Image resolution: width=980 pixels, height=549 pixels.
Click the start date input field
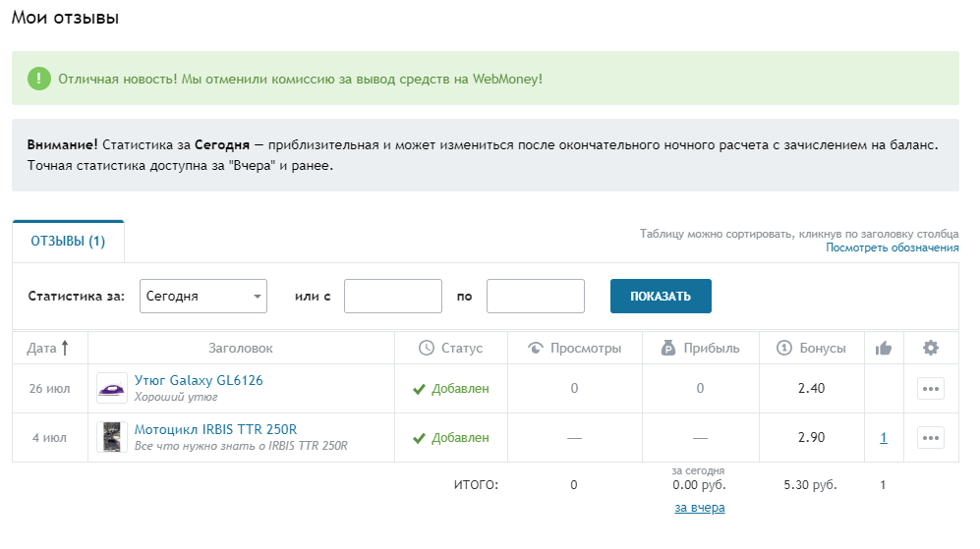tap(392, 296)
